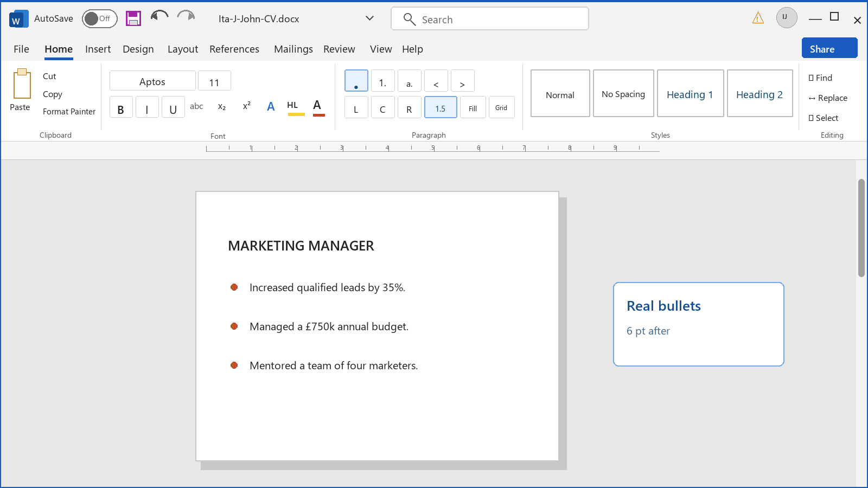Align text left with L button

356,107
